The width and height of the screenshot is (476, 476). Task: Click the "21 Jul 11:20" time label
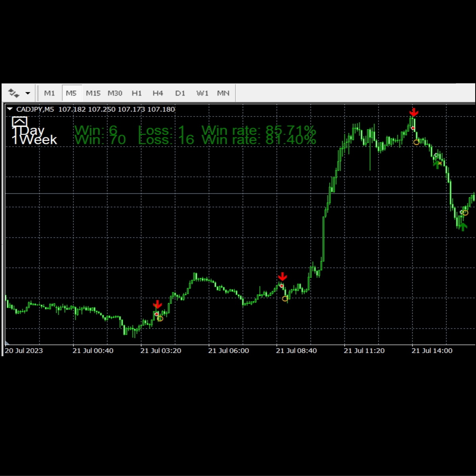(x=364, y=351)
